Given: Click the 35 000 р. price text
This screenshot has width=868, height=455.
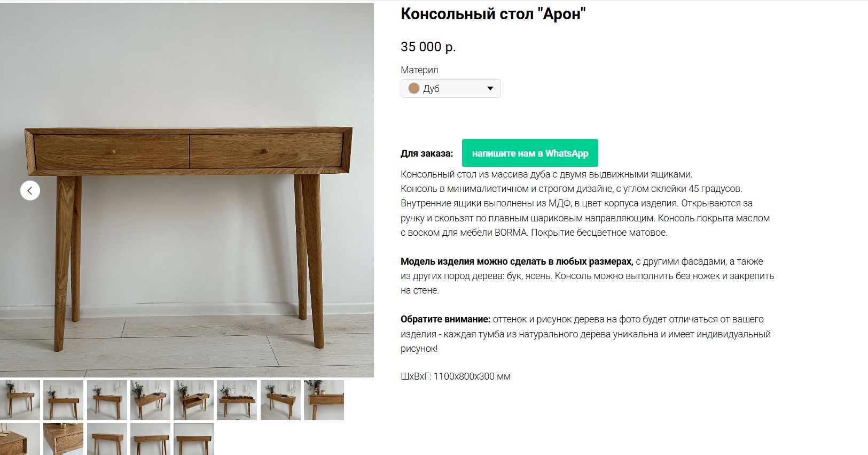Looking at the screenshot, I should pos(428,47).
